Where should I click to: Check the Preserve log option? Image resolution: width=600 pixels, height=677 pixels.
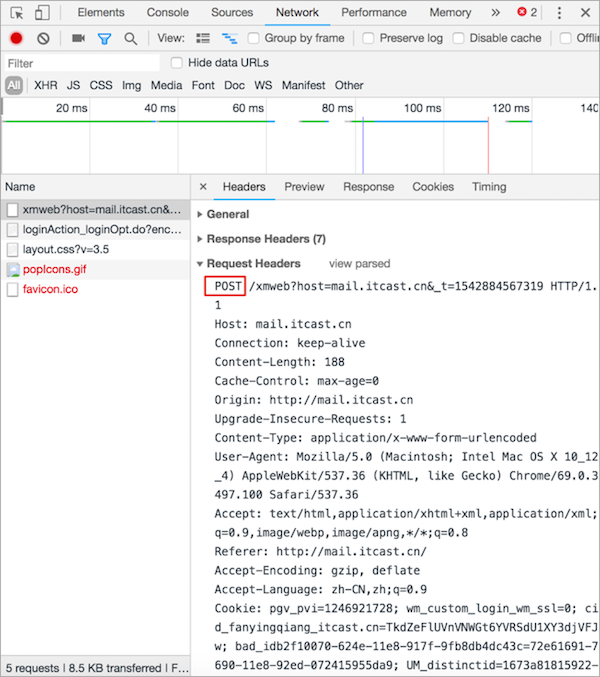coord(369,38)
